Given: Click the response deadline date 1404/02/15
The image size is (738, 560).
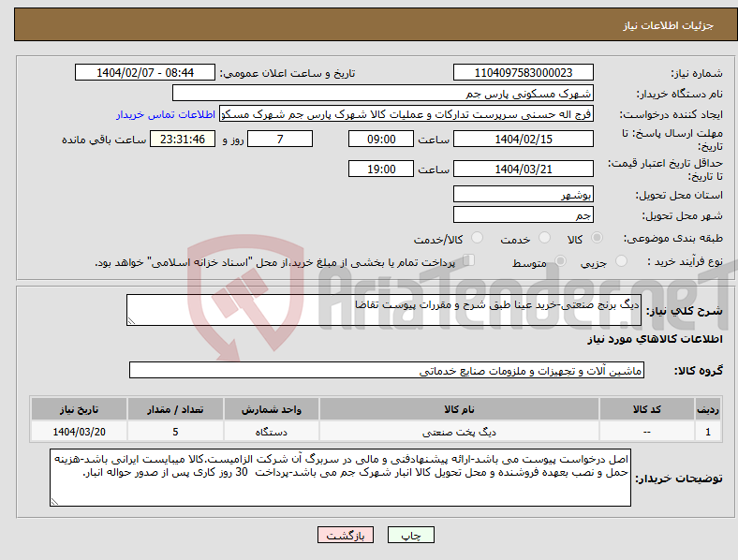Looking at the screenshot, I should tap(523, 139).
